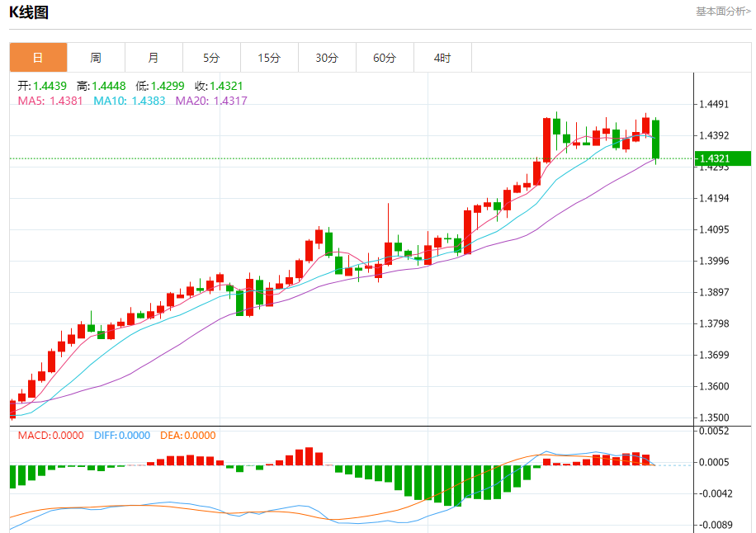Switch to the 月 monthly tab
This screenshot has width=756, height=533.
pos(154,58)
